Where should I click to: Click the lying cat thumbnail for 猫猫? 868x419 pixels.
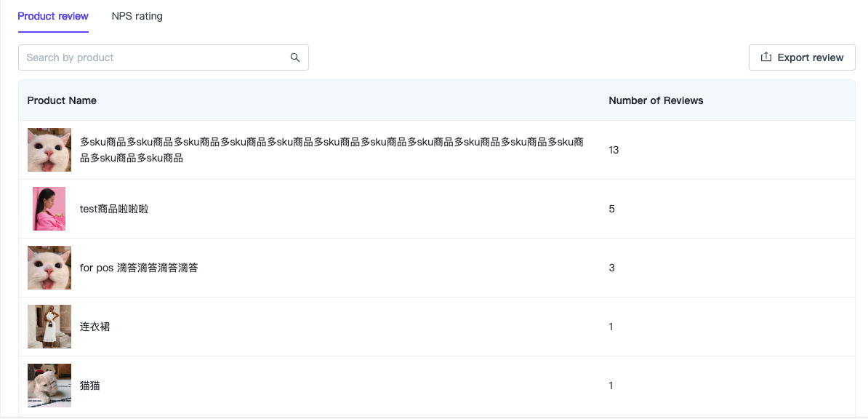(x=49, y=386)
